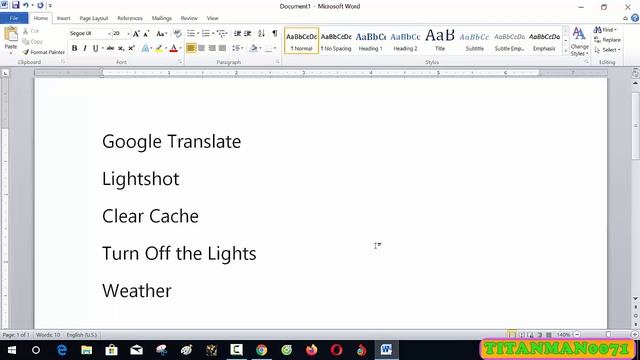
Task: Open the File tab
Action: (14, 18)
